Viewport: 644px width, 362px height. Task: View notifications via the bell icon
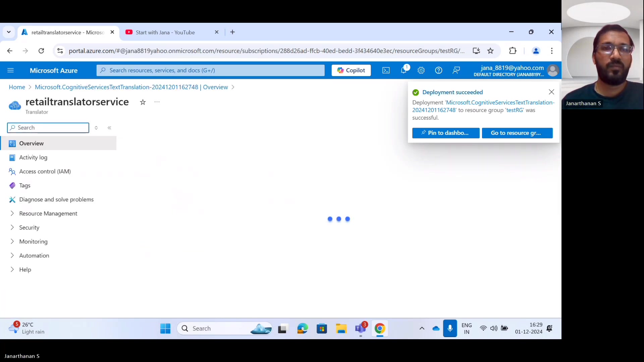tap(404, 70)
